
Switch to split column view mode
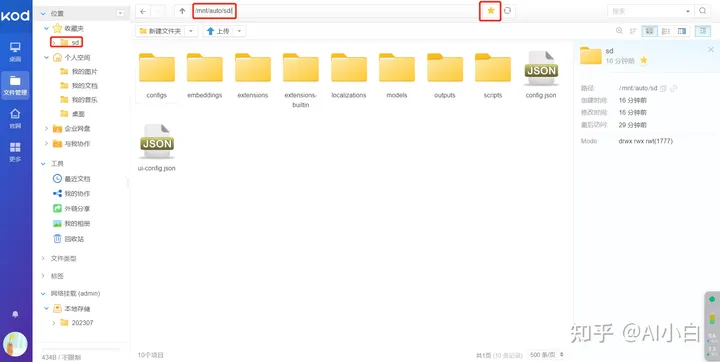tap(682, 31)
